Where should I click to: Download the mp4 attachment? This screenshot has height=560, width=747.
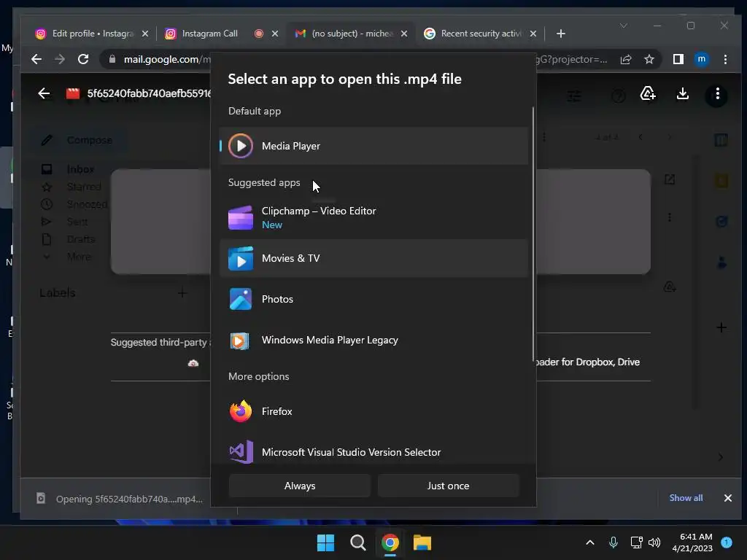tap(683, 94)
